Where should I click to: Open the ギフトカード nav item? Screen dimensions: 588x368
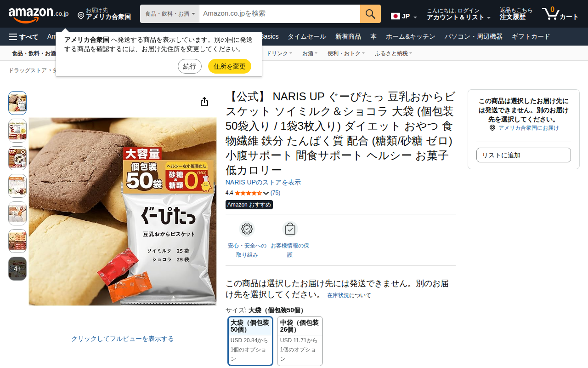(531, 37)
